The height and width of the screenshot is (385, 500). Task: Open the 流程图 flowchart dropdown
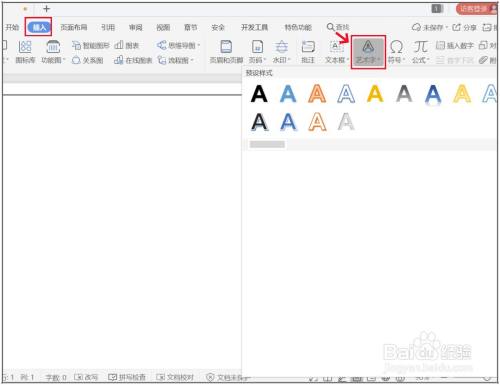point(175,60)
